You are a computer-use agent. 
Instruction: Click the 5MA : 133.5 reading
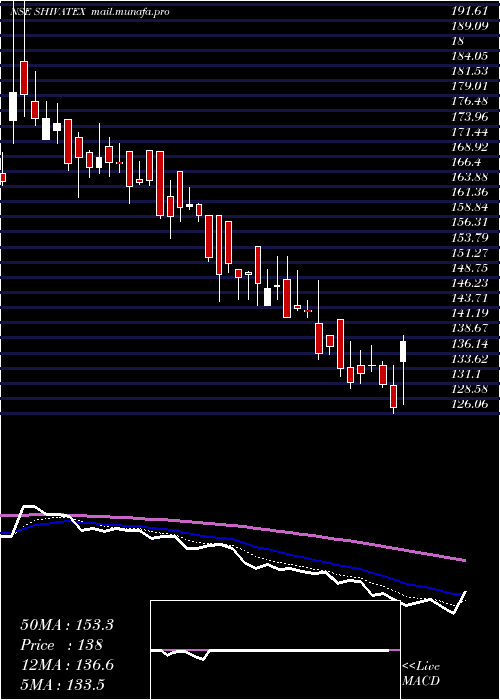pos(62,685)
